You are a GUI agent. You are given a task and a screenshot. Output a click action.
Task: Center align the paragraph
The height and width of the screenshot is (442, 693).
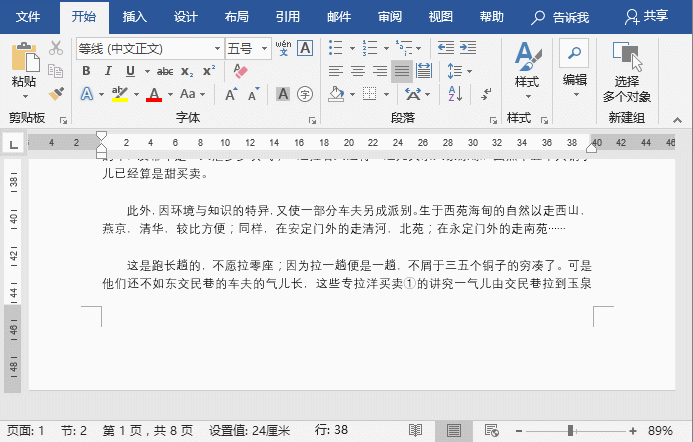coord(358,71)
